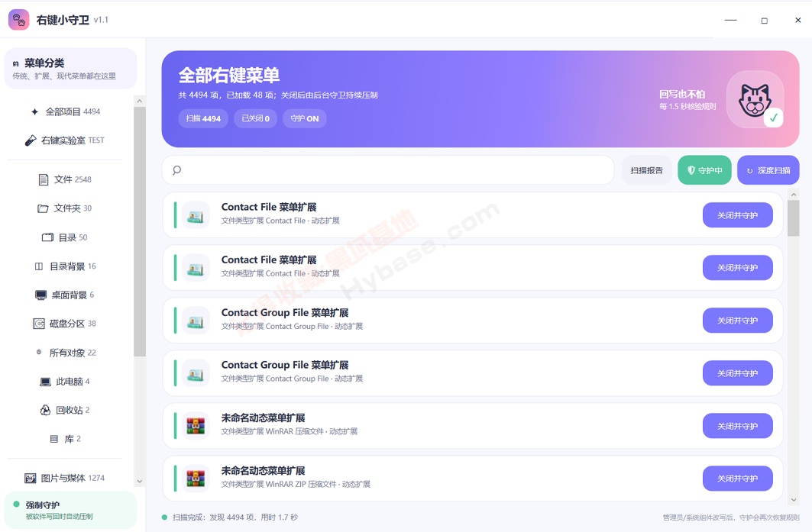This screenshot has height=532, width=812.
Task: Open the 扫描报告 scan report
Action: click(647, 170)
